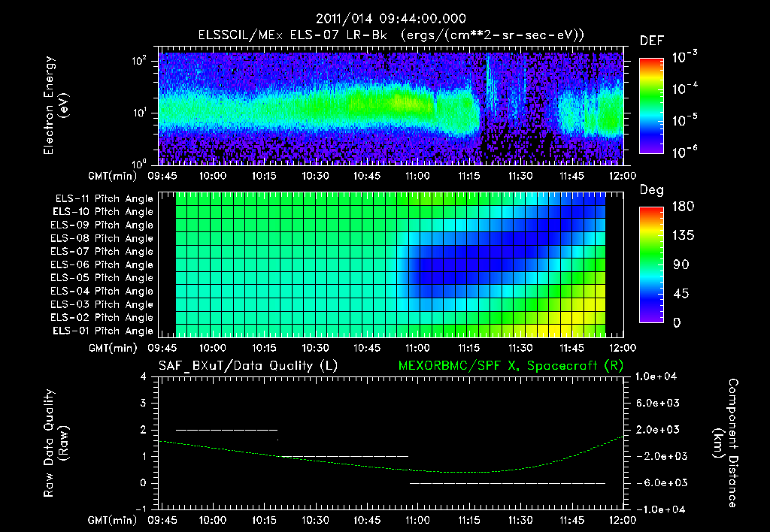Viewport: 770px width, 532px height.
Task: Click the 10^-3 value on DEF scale
Action: pyautogui.click(x=684, y=56)
